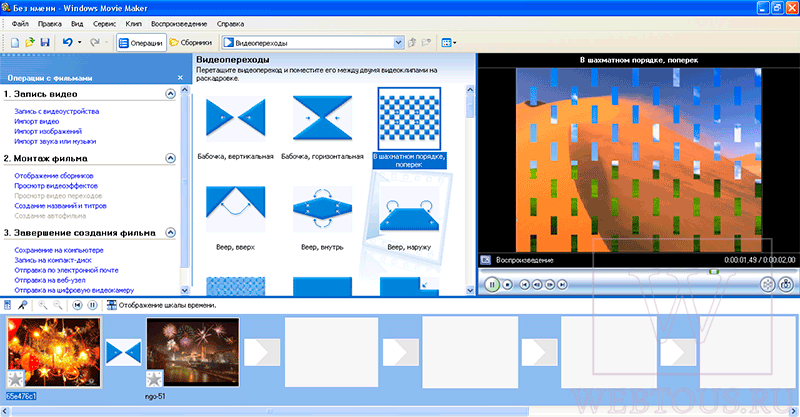Image resolution: width=800 pixels, height=417 pixels.
Task: Undo the last action
Action: (67, 43)
